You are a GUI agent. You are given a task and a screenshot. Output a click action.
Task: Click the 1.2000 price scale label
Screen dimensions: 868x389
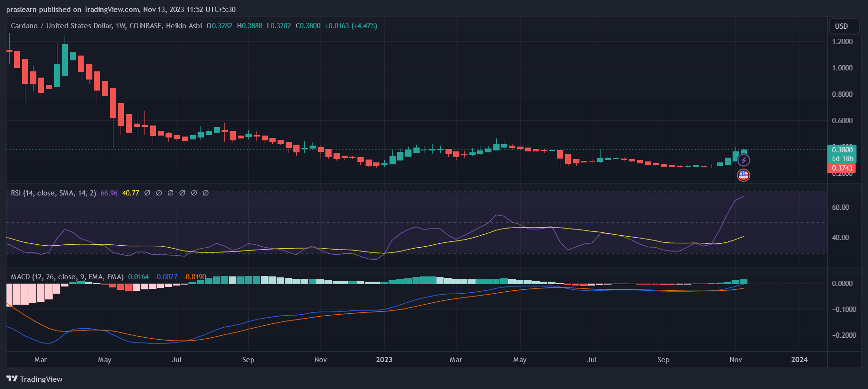tap(842, 42)
